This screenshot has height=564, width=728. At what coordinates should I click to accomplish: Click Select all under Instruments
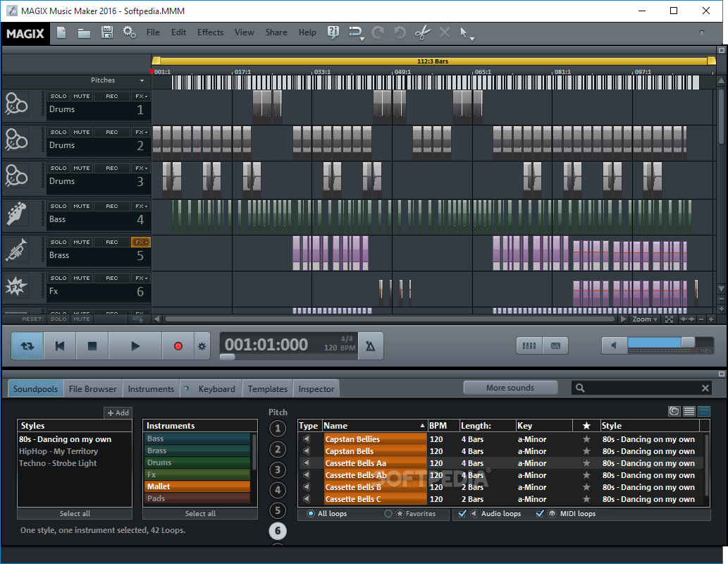pos(200,513)
